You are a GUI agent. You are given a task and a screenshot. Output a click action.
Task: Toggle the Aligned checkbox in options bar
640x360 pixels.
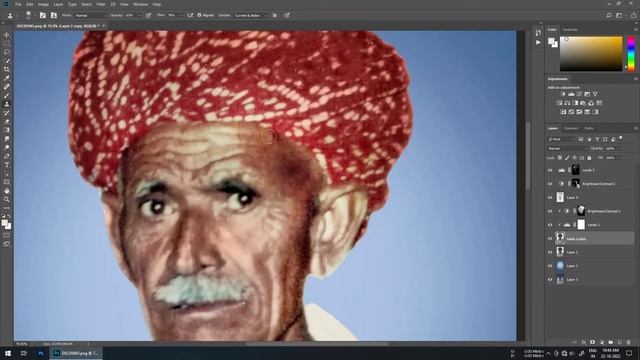[x=200, y=15]
